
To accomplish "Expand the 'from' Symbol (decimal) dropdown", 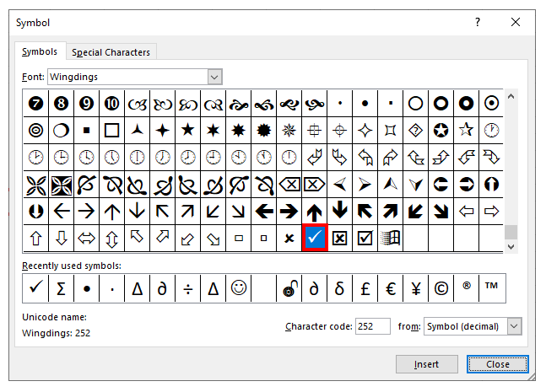I will (x=515, y=326).
